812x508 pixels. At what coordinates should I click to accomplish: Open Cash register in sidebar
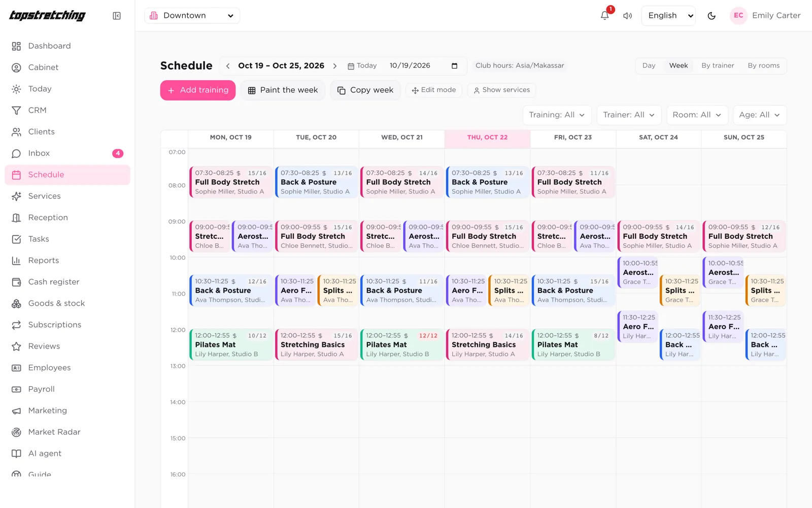point(67,282)
